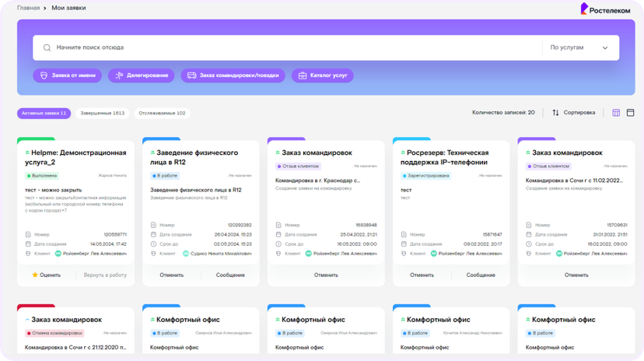Image resolution: width=644 pixels, height=361 pixels.
Task: Click "Командировка в г. Краснодар с..." description
Action: point(317,180)
